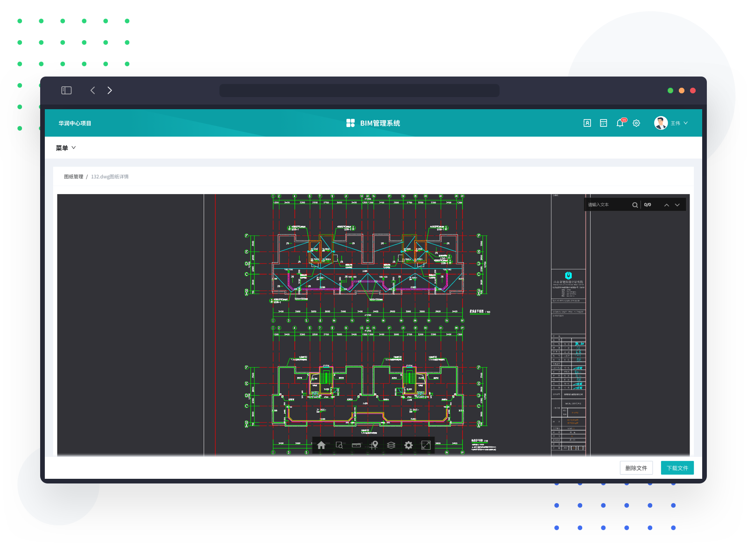Click the 下载文件 button

pyautogui.click(x=677, y=468)
